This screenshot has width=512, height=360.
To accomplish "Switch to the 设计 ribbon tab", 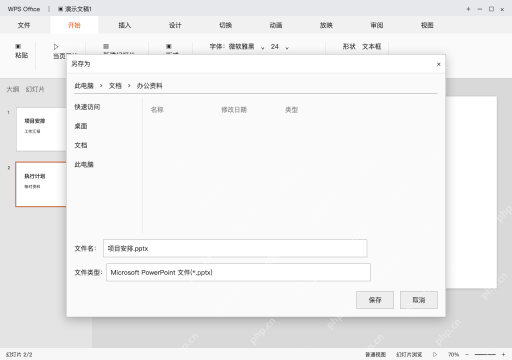I will (x=175, y=25).
